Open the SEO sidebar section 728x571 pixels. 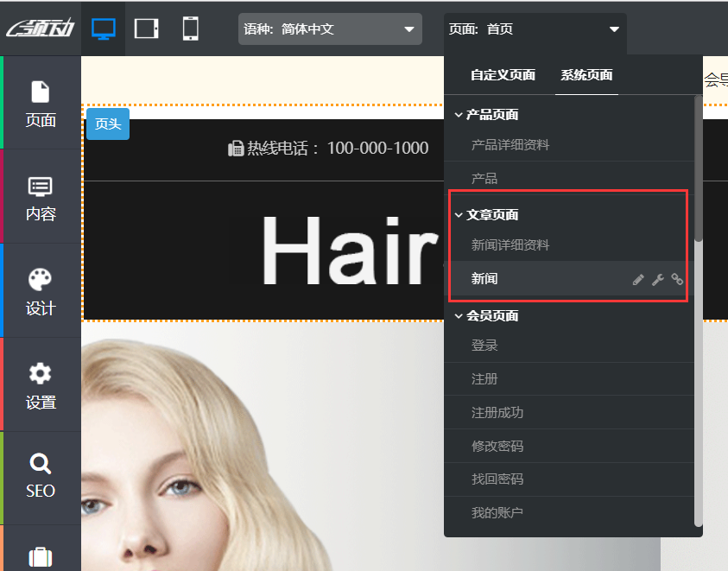tap(41, 477)
